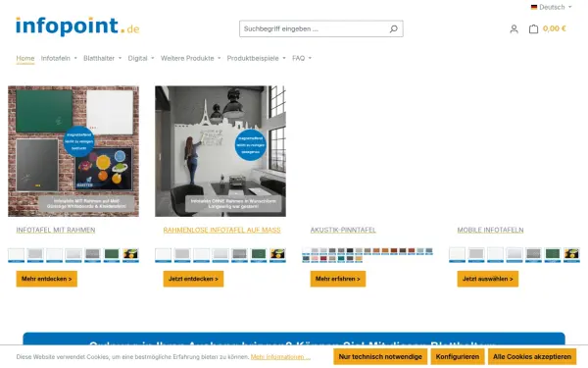
Task: Click the Jetzt auswählen button
Action: 487,279
